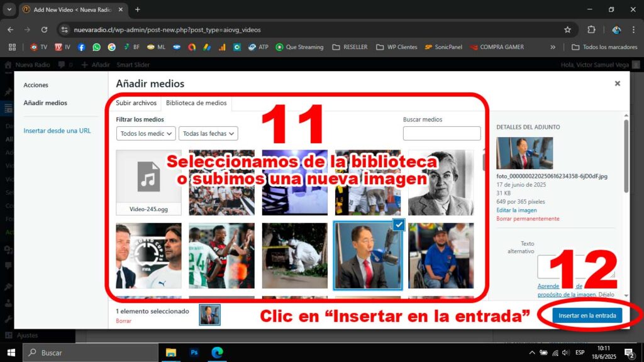Click the selected item thumbnail at the bottom
This screenshot has width=644, height=362.
pyautogui.click(x=210, y=315)
